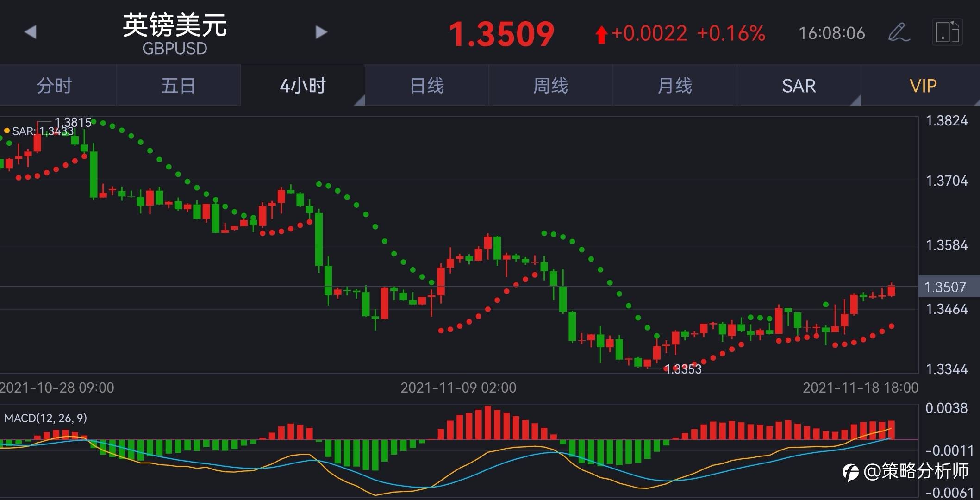Go to next currency pair arrow
The width and height of the screenshot is (980, 500).
[x=321, y=32]
